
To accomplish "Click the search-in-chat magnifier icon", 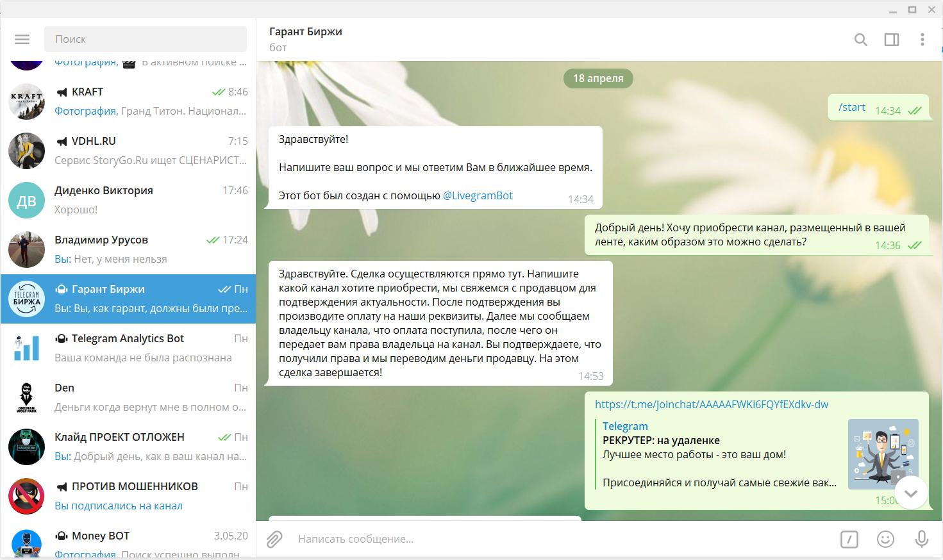I will click(x=860, y=40).
